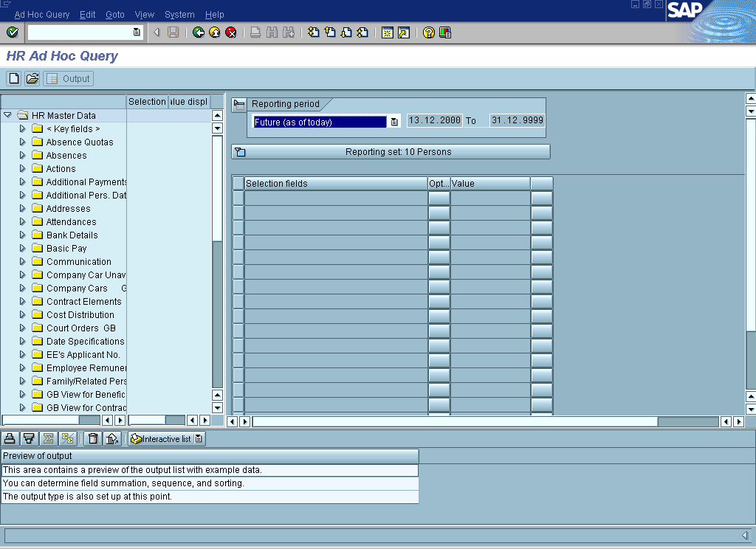The height and width of the screenshot is (549, 756).
Task: Click the Value column header
Action: pos(490,184)
